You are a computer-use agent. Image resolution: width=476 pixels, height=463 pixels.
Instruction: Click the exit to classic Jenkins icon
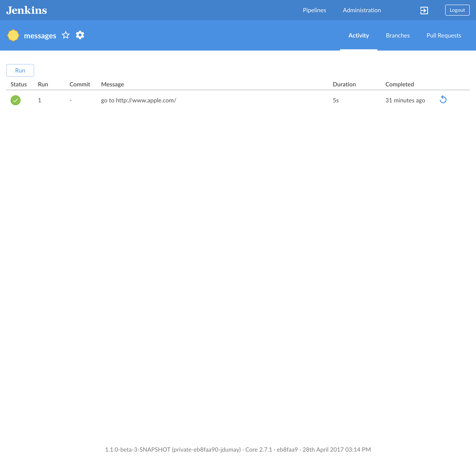pos(424,11)
